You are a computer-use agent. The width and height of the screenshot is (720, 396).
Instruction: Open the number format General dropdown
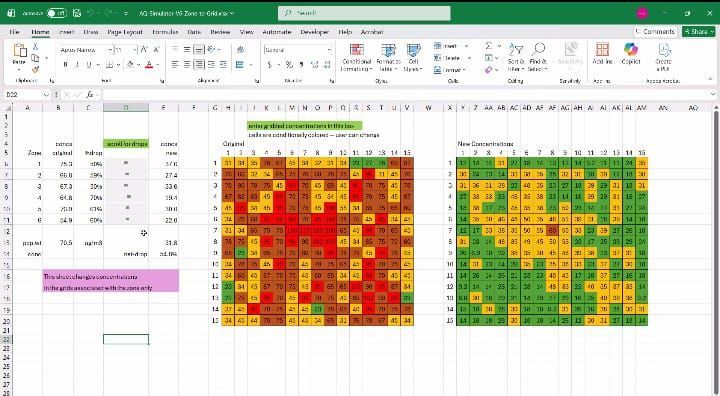[x=329, y=50]
